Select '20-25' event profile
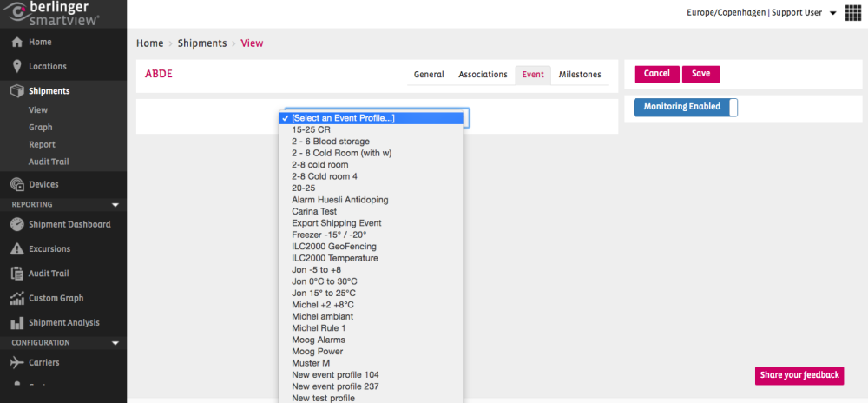Screen dimensions: 868x403 (371, 188)
